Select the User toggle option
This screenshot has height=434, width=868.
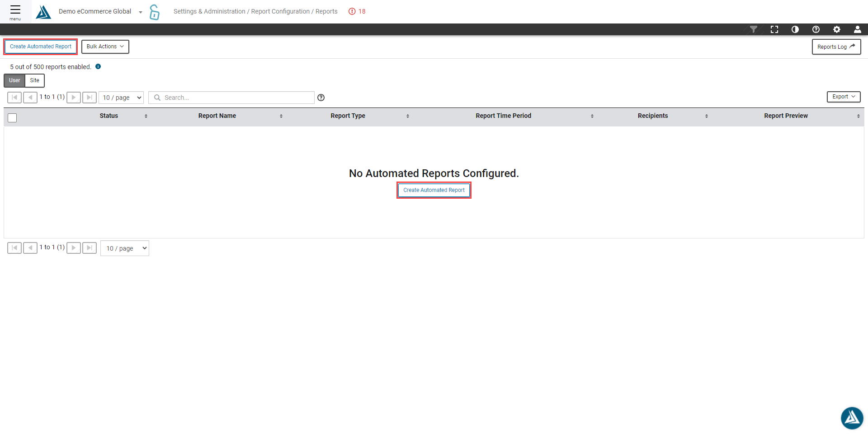pos(14,80)
